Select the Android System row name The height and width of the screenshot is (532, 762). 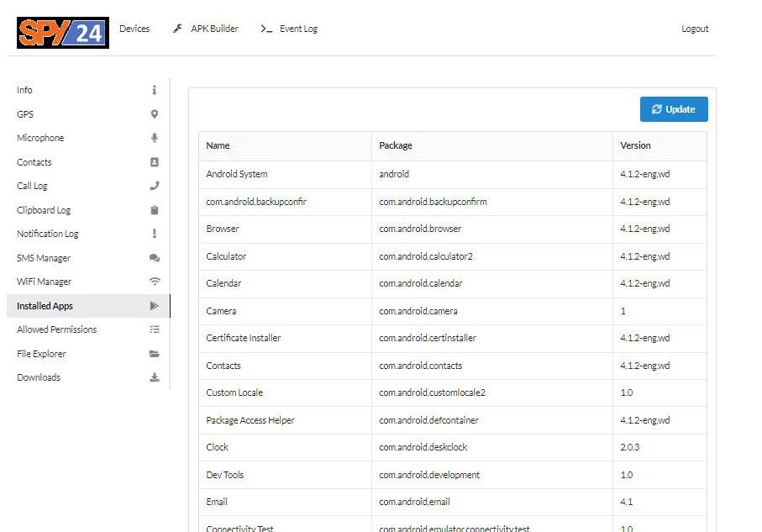coord(237,174)
